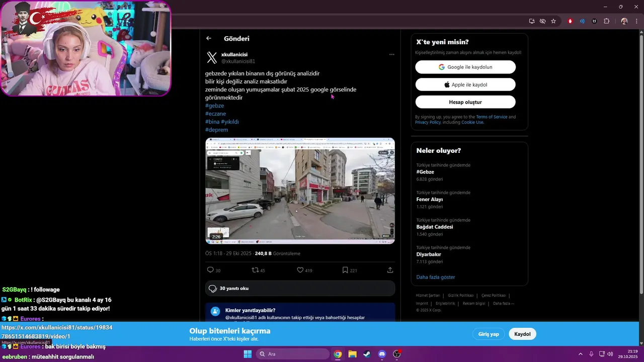This screenshot has width=644, height=362.
Task: Open Steam from the taskbar
Action: click(367, 354)
